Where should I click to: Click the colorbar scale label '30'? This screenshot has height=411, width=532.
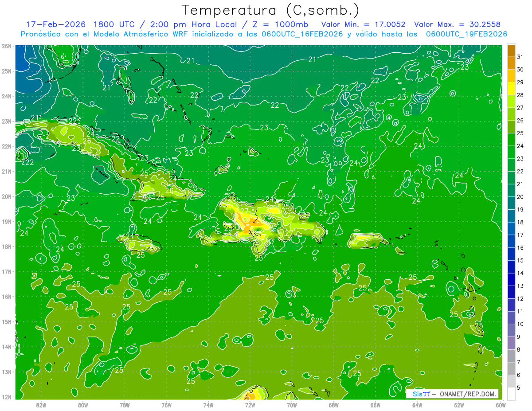coord(520,69)
